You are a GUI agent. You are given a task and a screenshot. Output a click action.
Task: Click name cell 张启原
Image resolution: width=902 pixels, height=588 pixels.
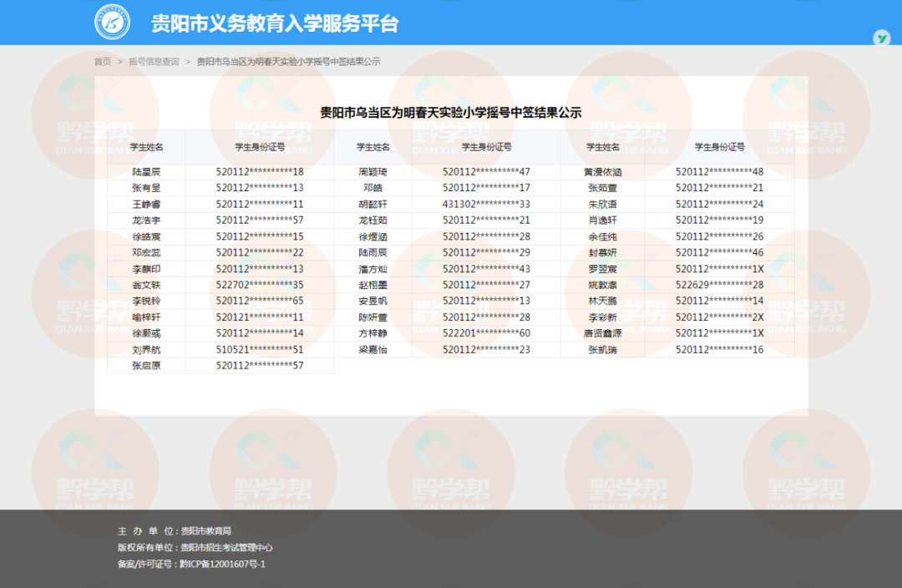pyautogui.click(x=146, y=365)
